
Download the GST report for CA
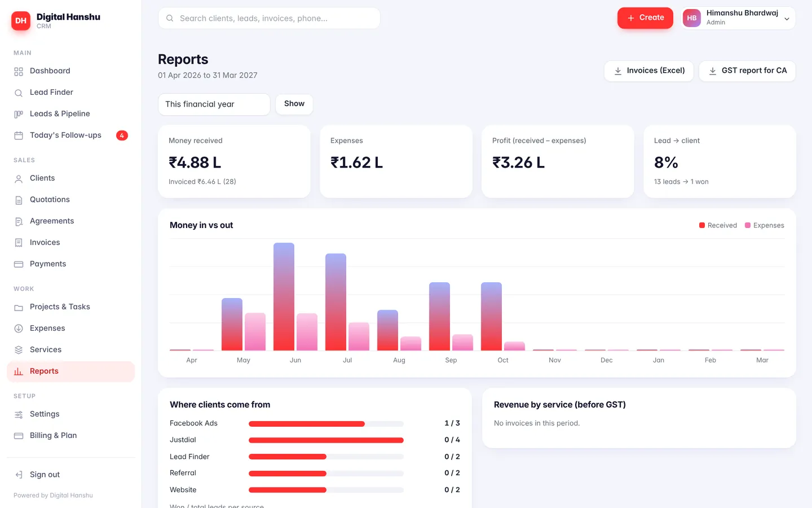point(747,71)
